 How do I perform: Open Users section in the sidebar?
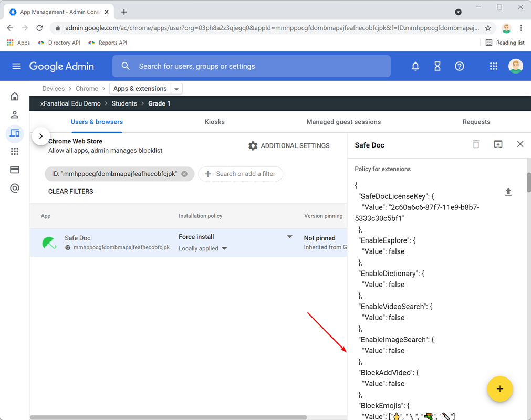(x=15, y=115)
